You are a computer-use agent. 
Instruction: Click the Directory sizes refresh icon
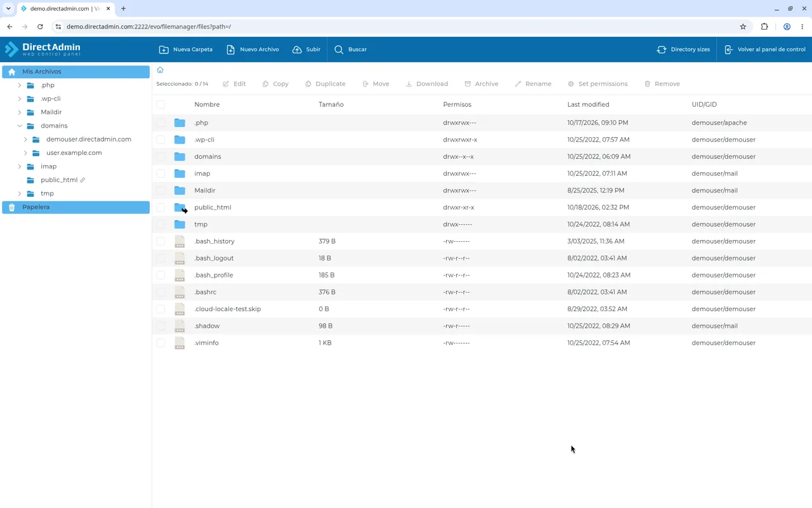coord(662,50)
